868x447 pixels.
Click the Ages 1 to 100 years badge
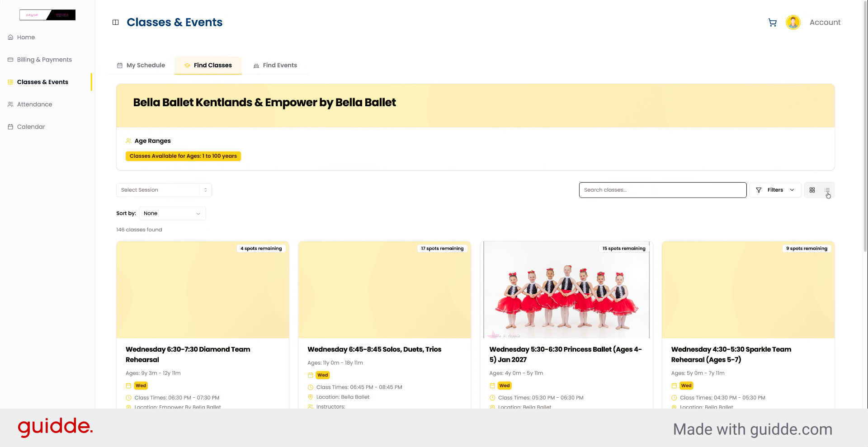pos(183,156)
